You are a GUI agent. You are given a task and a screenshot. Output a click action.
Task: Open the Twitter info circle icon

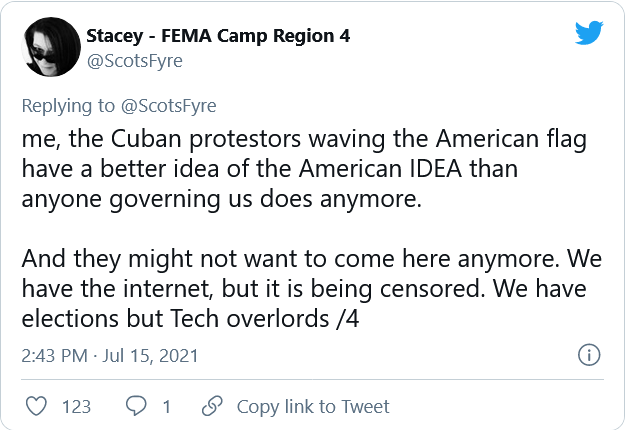click(x=590, y=355)
